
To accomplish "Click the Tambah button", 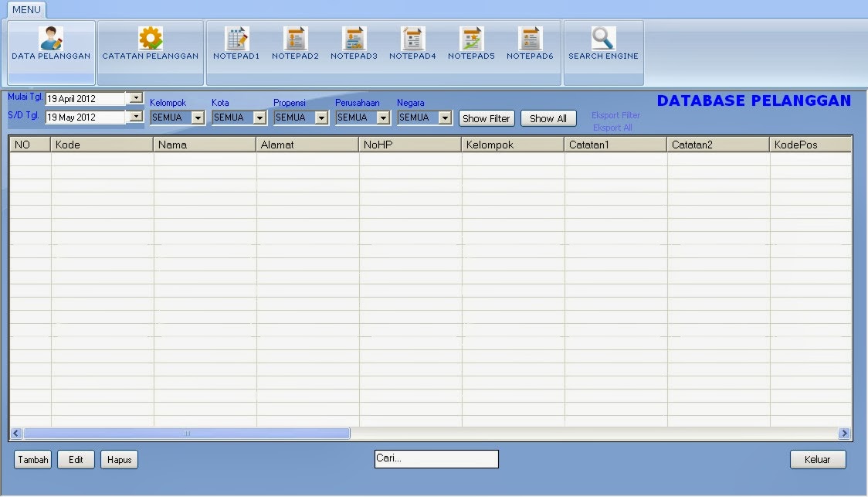I will click(x=32, y=459).
